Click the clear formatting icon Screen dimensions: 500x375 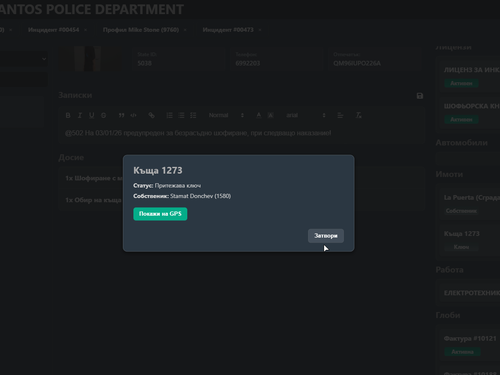(358, 115)
